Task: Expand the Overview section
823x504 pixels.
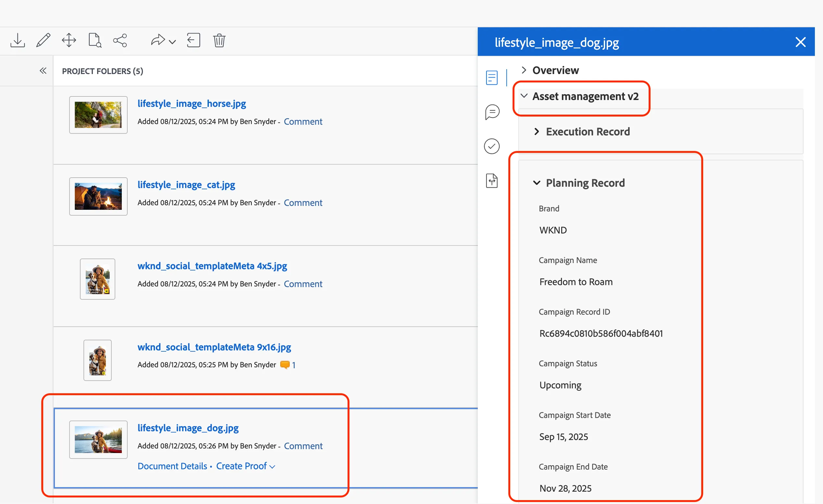Action: pos(524,70)
